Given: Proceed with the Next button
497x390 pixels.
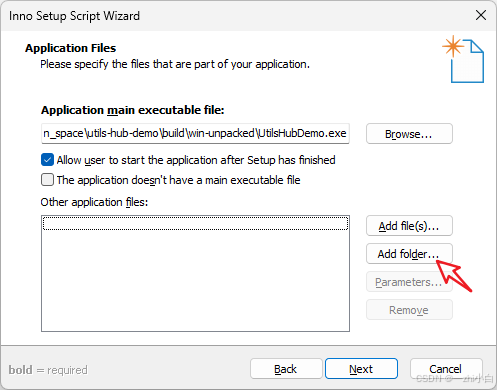Looking at the screenshot, I should tap(361, 369).
